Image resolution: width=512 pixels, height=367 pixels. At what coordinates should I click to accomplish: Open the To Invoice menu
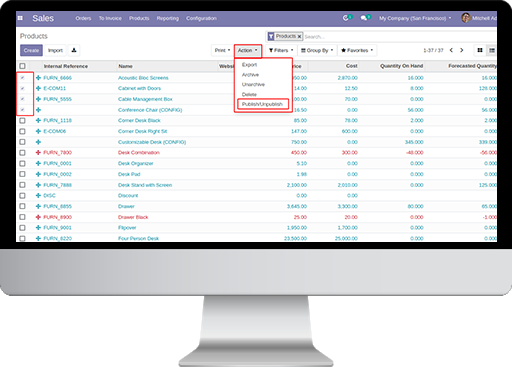pos(110,18)
